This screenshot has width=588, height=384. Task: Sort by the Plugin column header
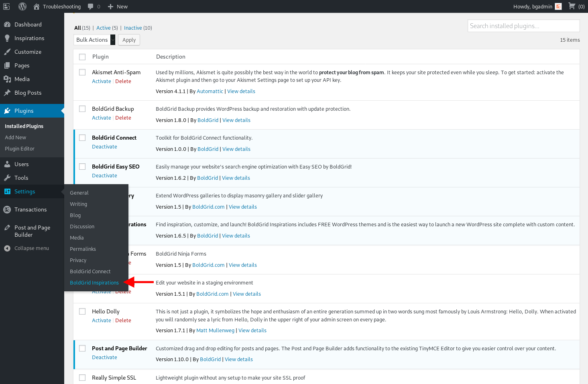point(100,57)
